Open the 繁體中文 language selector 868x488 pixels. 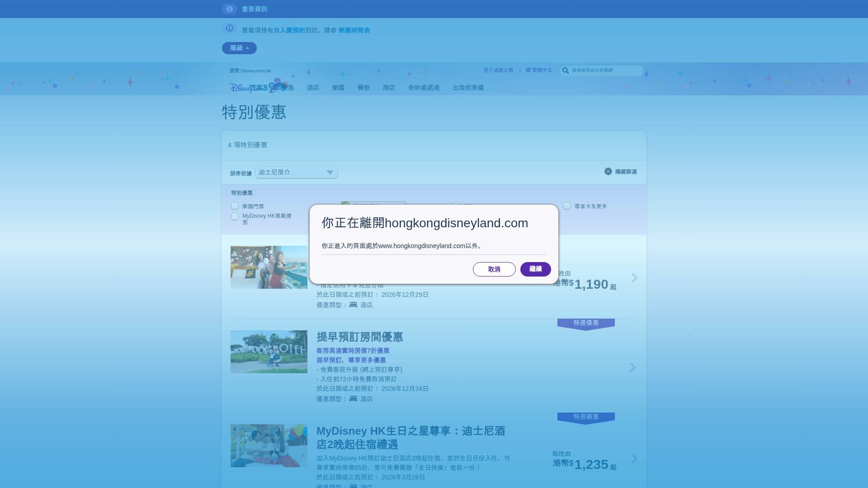coord(542,70)
